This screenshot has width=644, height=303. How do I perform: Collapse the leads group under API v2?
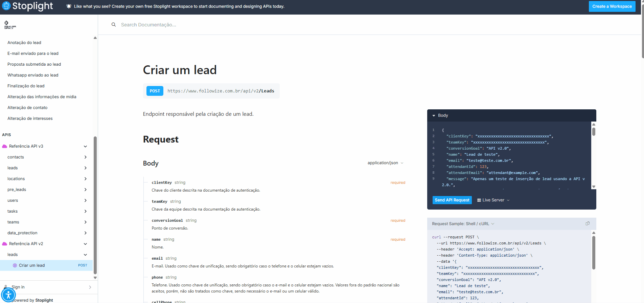[85, 255]
